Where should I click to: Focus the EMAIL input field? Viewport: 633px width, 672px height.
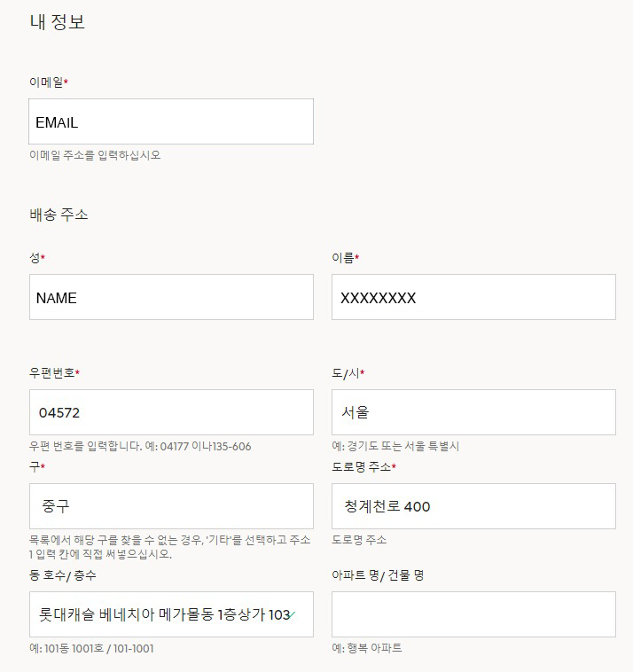coord(171,121)
